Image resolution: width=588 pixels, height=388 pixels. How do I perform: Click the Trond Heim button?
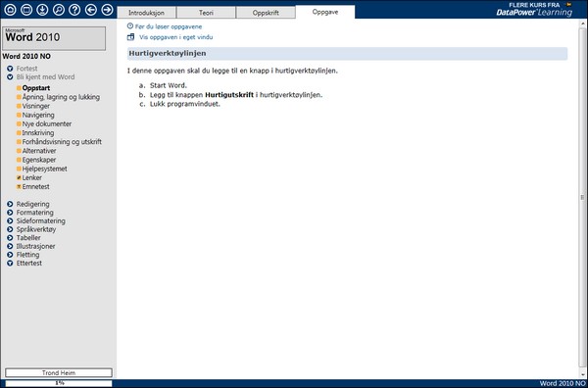59,372
